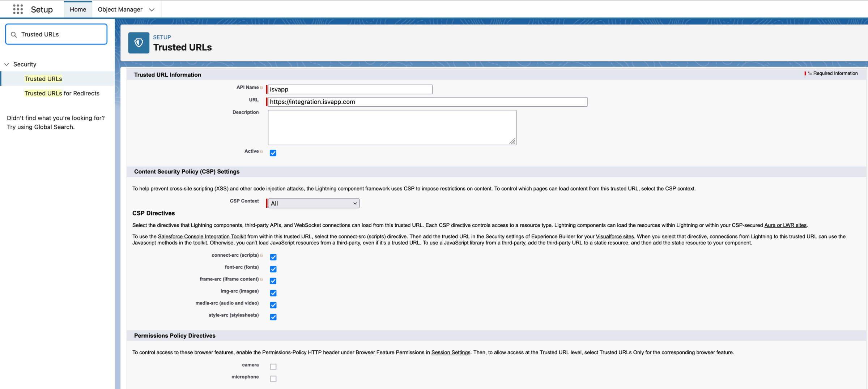Grab the Description textarea resize handle

pyautogui.click(x=512, y=141)
